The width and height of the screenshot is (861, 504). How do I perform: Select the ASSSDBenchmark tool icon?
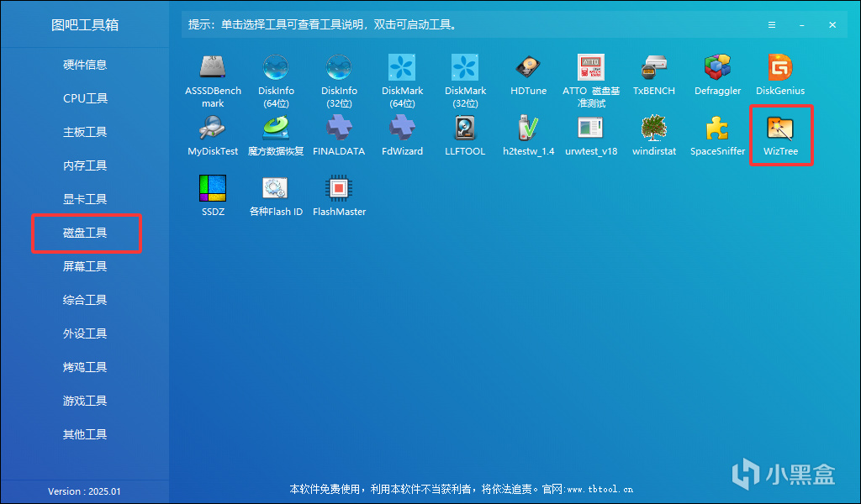[213, 67]
